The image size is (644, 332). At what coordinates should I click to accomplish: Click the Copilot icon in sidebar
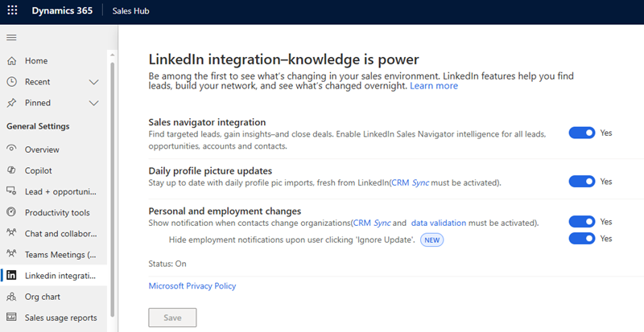click(x=11, y=170)
